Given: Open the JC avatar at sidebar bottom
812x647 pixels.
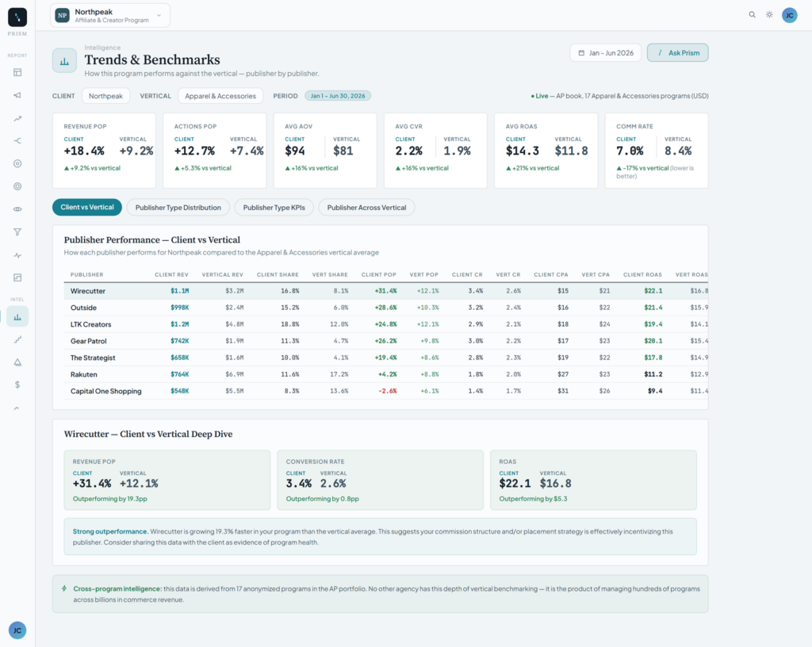Looking at the screenshot, I should (x=17, y=630).
